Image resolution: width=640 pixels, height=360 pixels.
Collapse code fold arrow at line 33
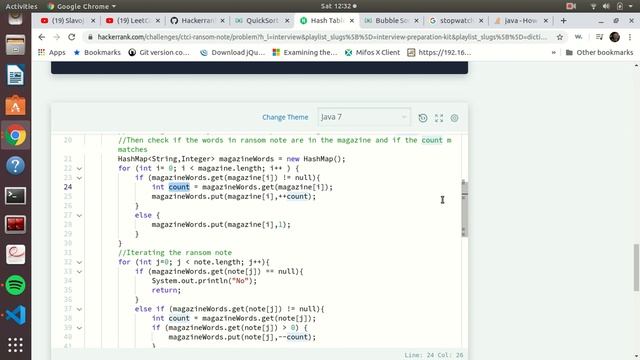point(79,272)
